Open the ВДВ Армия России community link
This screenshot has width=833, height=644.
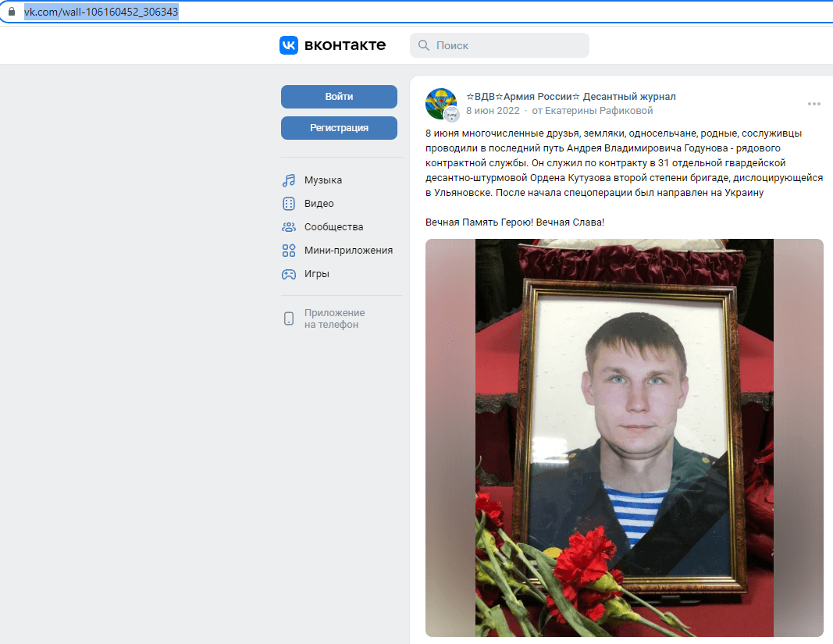571,97
